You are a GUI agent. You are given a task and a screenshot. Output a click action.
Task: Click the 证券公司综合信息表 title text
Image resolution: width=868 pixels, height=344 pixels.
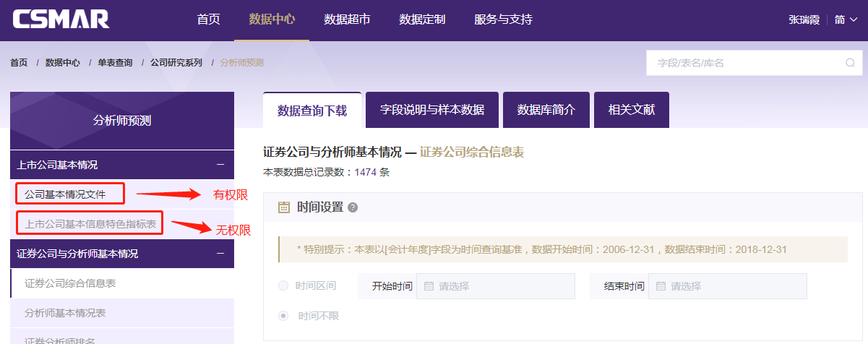tap(472, 152)
